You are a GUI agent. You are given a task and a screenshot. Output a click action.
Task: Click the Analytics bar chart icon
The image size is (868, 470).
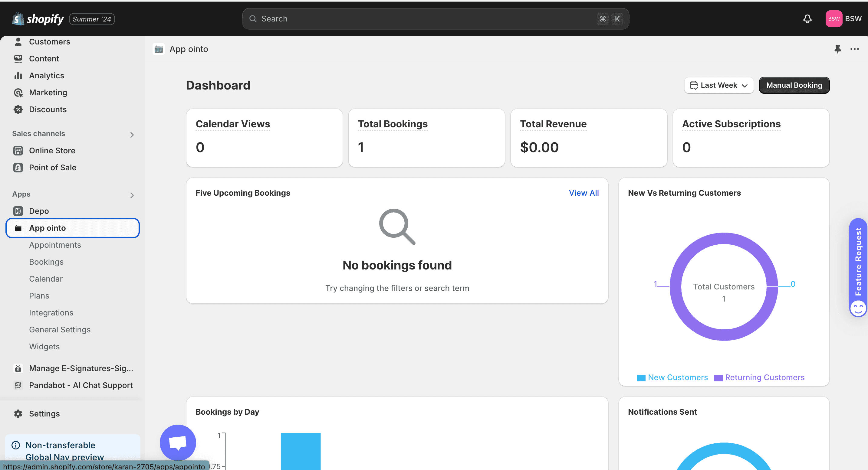[x=18, y=75]
